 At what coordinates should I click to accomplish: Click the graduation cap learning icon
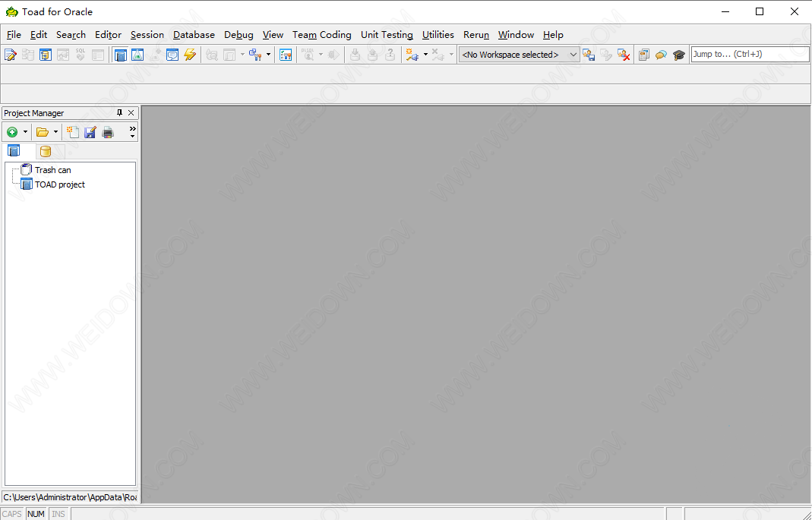pyautogui.click(x=679, y=55)
